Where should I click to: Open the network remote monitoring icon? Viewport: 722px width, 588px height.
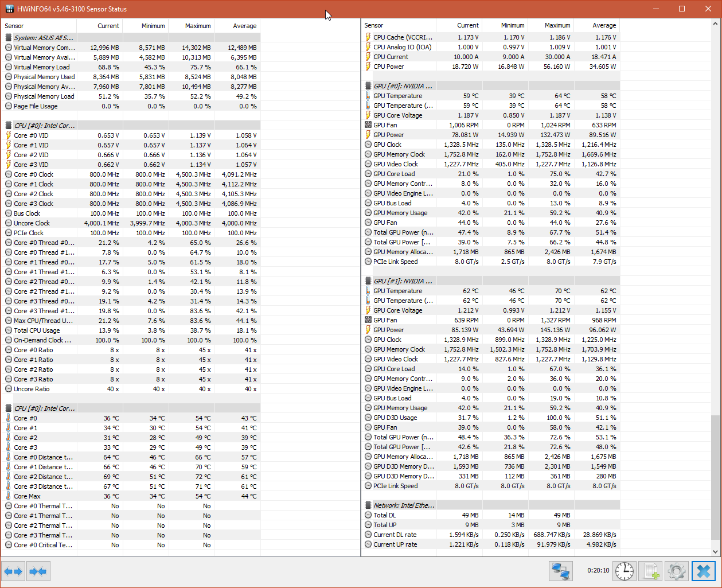pos(560,571)
